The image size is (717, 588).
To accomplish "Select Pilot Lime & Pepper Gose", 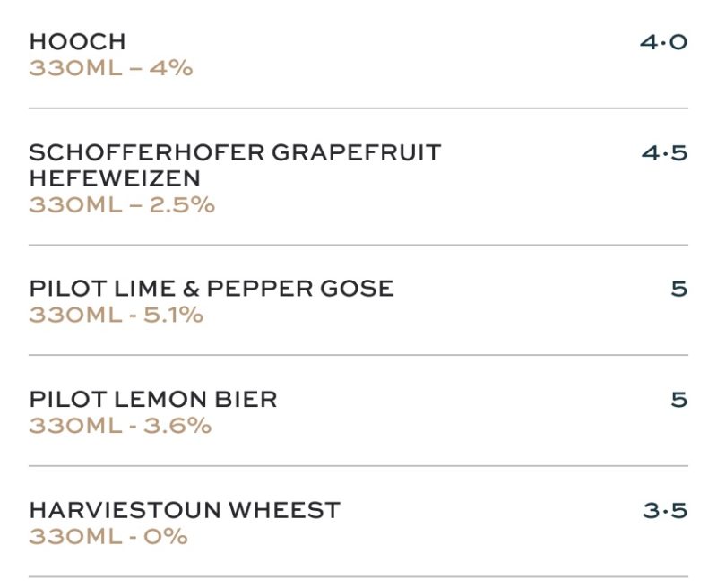I will click(x=211, y=289).
